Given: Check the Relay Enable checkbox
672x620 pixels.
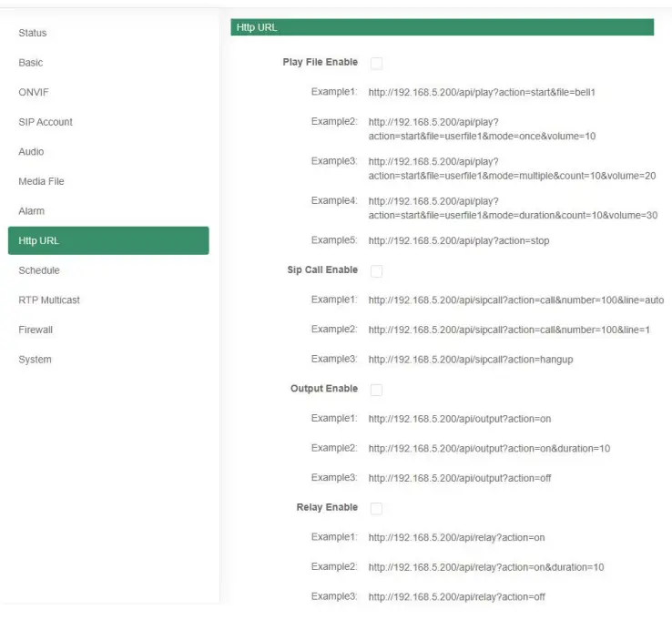Looking at the screenshot, I should coord(376,508).
